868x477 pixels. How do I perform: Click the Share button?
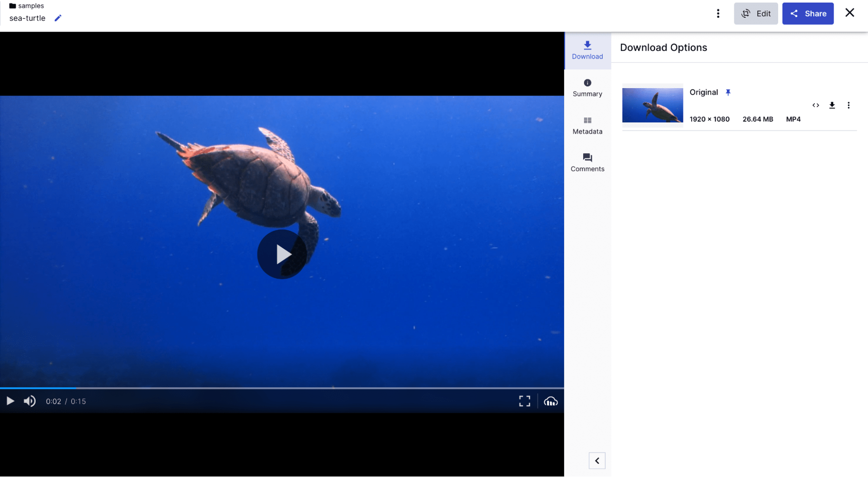(808, 13)
